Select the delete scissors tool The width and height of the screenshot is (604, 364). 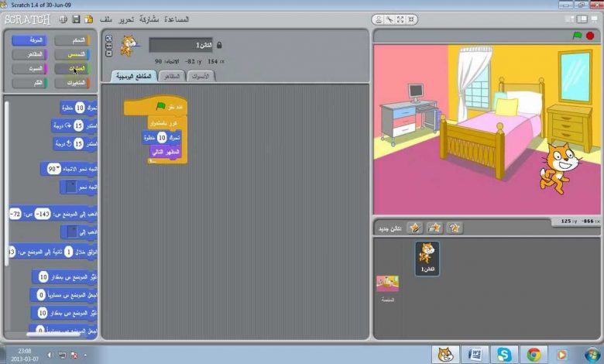[390, 19]
